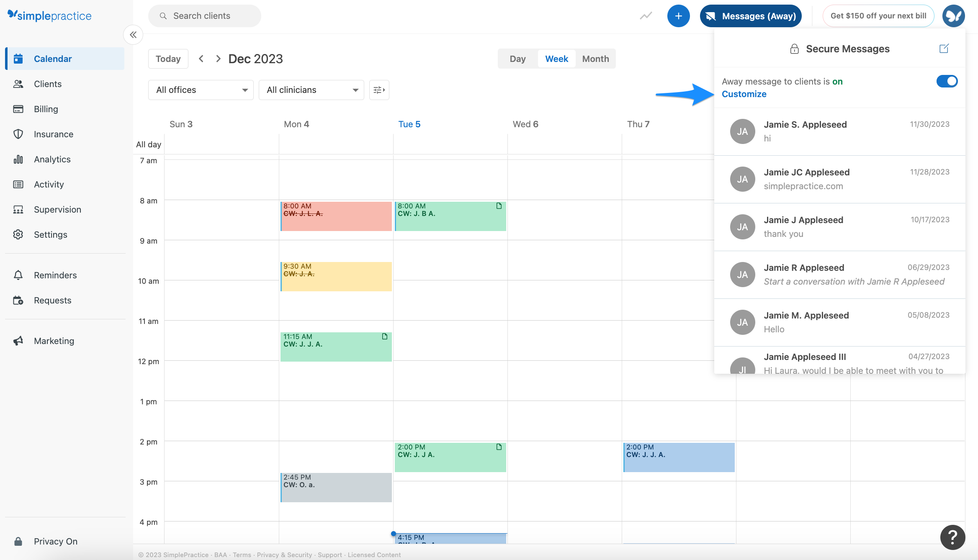Screen dimensions: 978x560
Task: Open the account butterfly avatar menu
Action: pyautogui.click(x=953, y=16)
